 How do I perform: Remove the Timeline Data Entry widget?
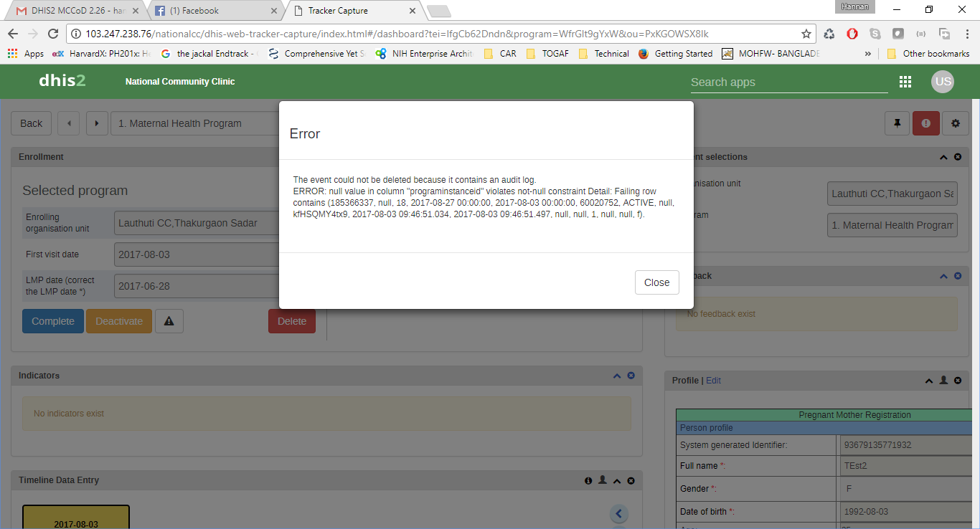tap(631, 480)
